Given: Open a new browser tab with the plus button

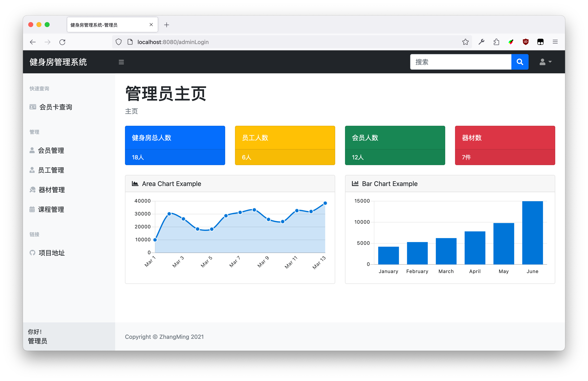Looking at the screenshot, I should click(x=167, y=25).
